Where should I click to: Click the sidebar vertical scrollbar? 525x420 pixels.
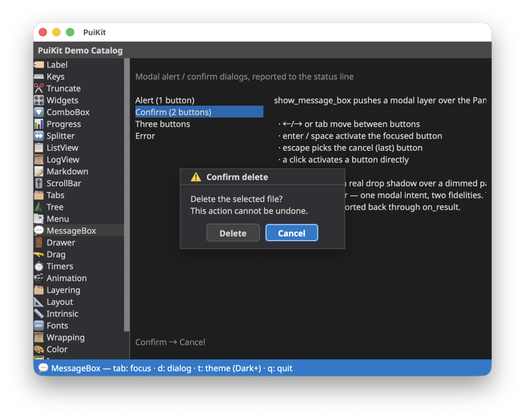click(x=126, y=195)
